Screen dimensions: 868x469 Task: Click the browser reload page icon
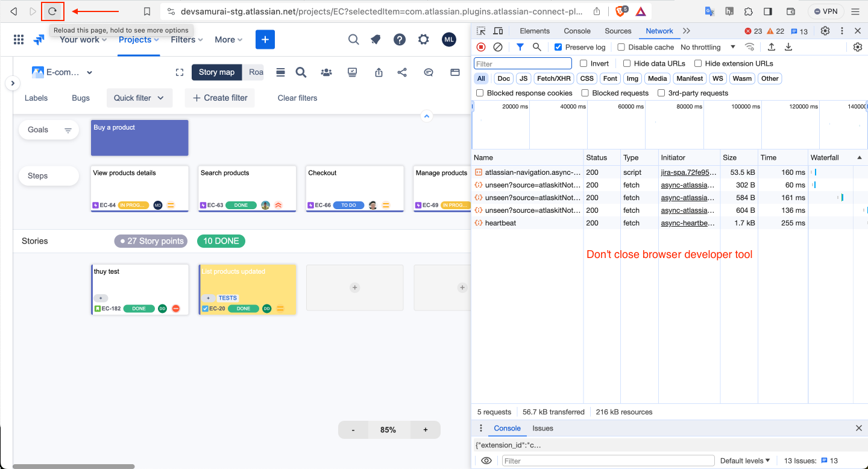pos(52,11)
